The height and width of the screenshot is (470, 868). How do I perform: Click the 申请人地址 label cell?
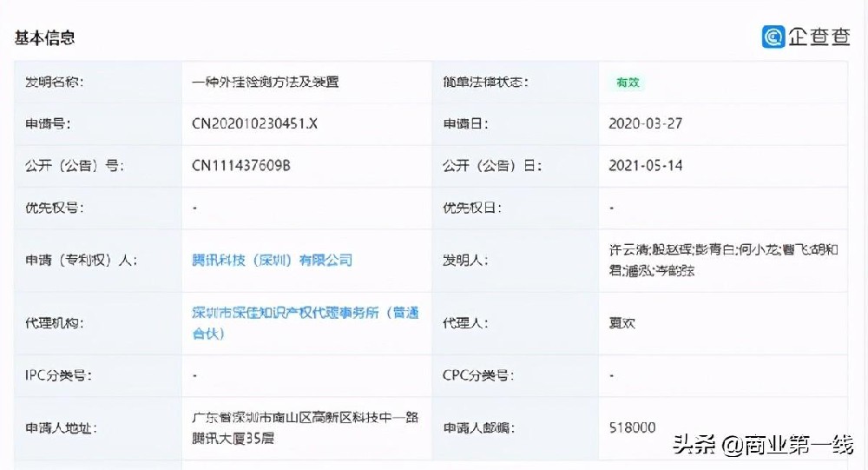click(98, 428)
